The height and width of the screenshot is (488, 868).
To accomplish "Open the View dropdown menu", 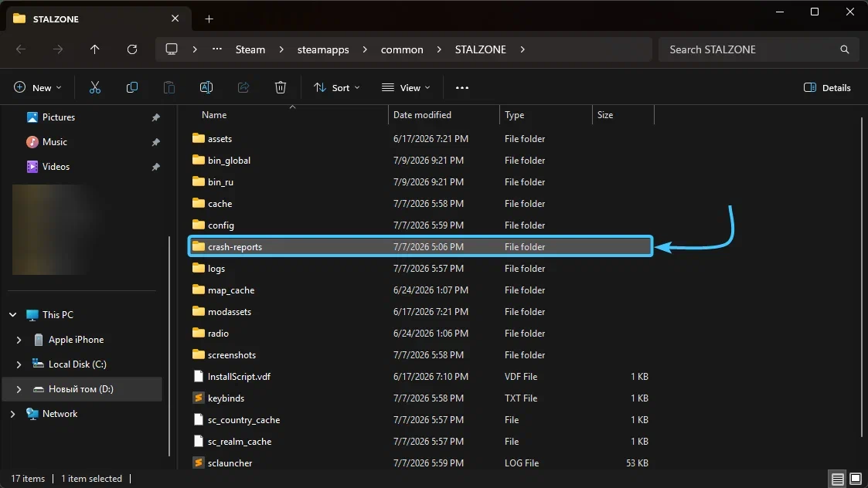I will click(406, 87).
